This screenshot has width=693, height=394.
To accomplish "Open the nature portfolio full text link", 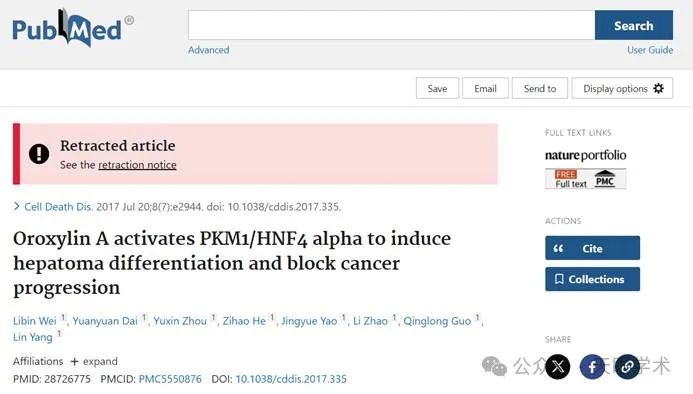I will tap(586, 155).
